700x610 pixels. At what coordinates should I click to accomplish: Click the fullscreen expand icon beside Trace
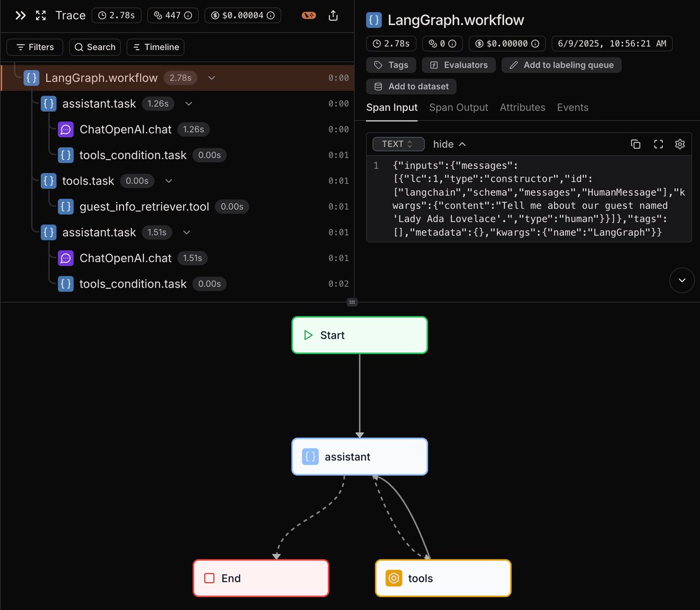pos(41,16)
